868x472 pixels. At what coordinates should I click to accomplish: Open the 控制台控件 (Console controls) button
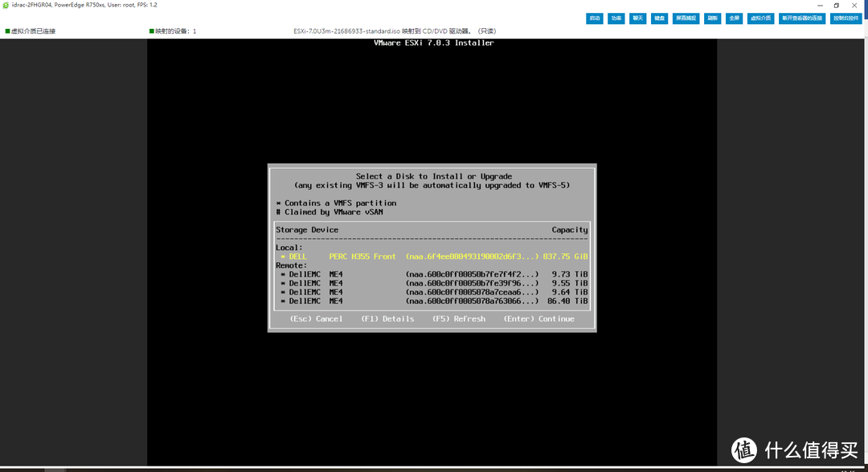tap(845, 18)
